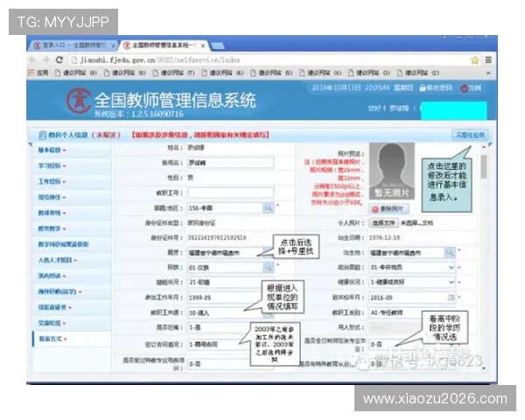Expand the 教师资格 sidebar section
The height and width of the screenshot is (420, 525).
coord(72,213)
